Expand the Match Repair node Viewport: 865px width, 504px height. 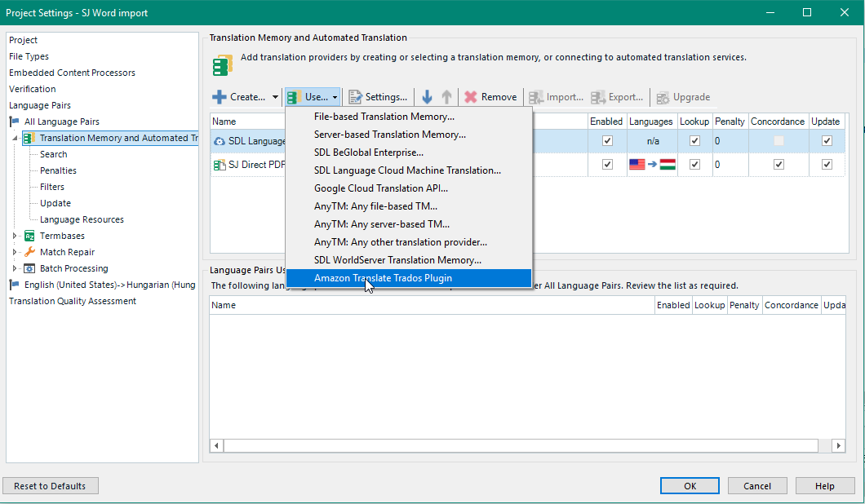pos(15,252)
